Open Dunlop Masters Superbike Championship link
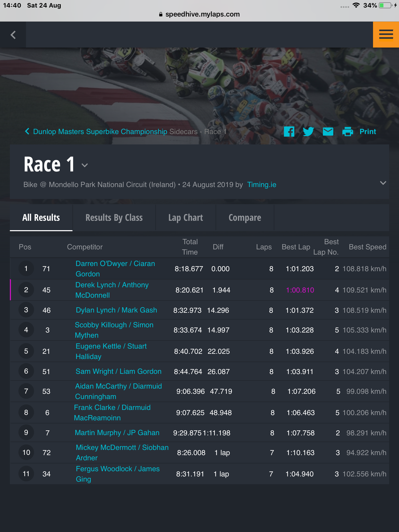This screenshot has width=399, height=532. point(100,132)
